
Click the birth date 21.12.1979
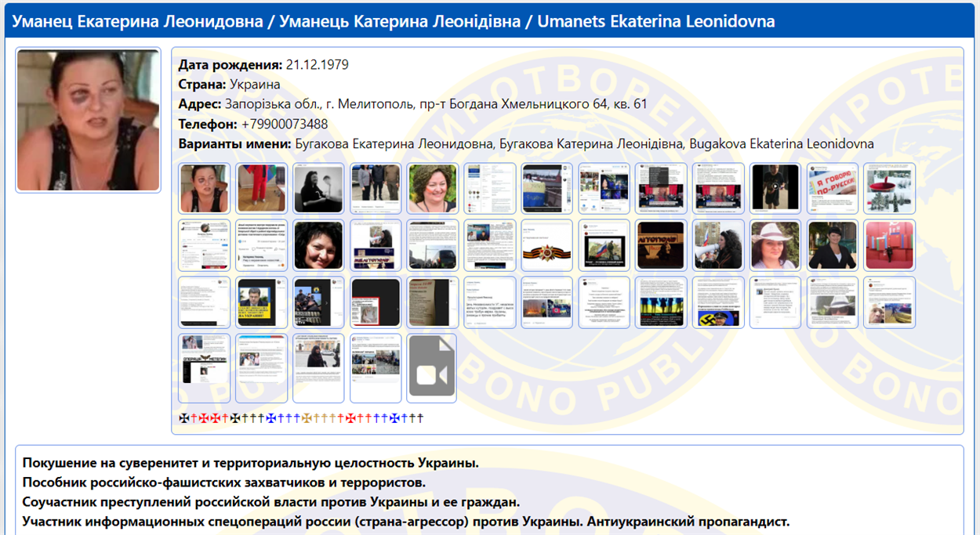pyautogui.click(x=318, y=65)
